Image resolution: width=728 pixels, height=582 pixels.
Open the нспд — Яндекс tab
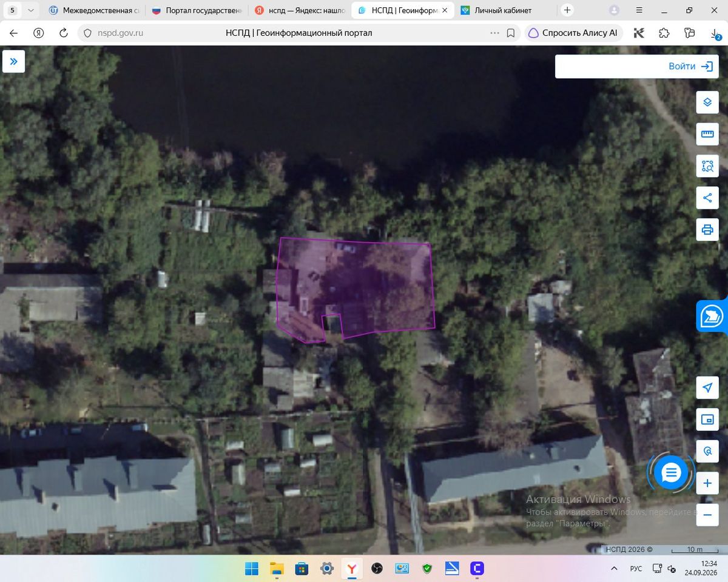300,10
